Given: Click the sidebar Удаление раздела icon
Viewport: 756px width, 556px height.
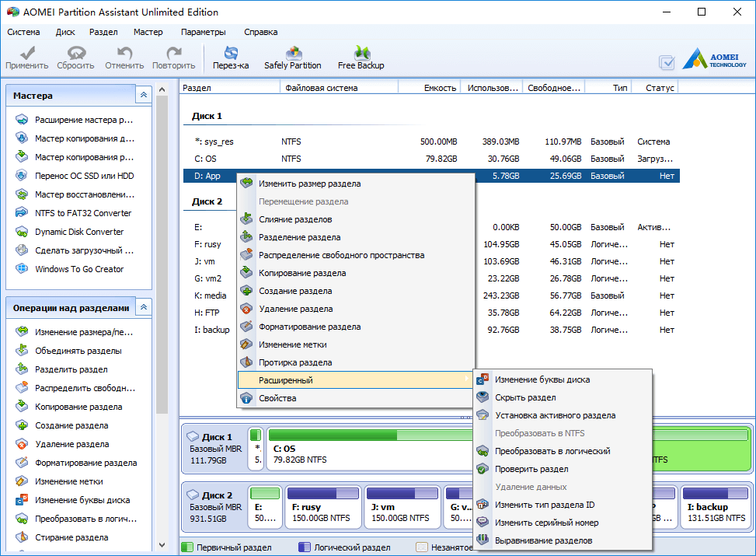Looking at the screenshot, I should pyautogui.click(x=22, y=444).
